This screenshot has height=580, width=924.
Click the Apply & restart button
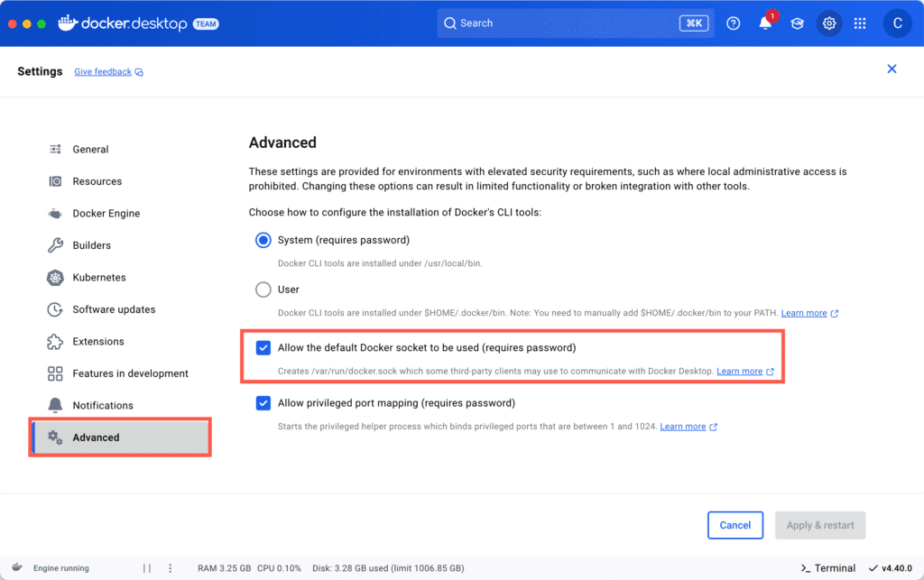point(819,525)
